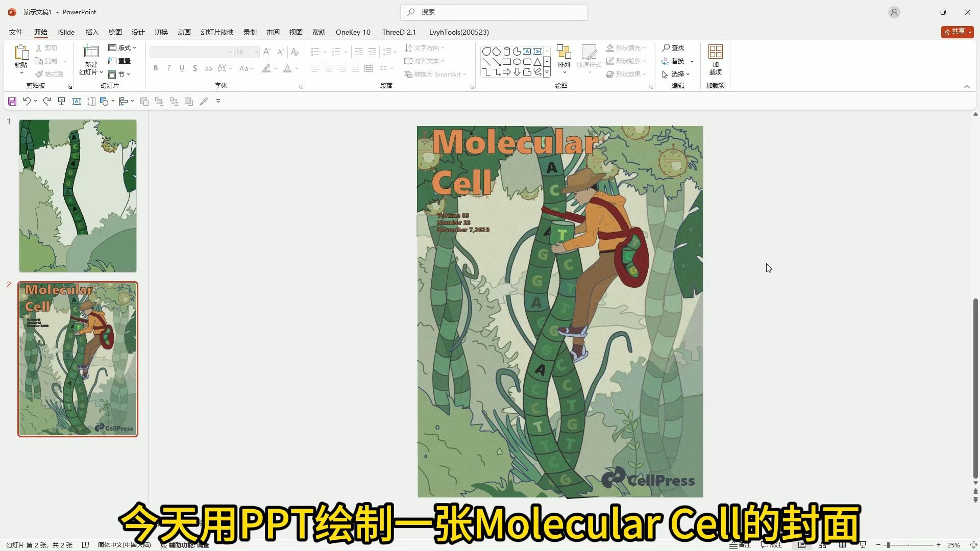Click the Text Direction (文字方向) button
This screenshot has width=980, height=551.
[x=425, y=47]
